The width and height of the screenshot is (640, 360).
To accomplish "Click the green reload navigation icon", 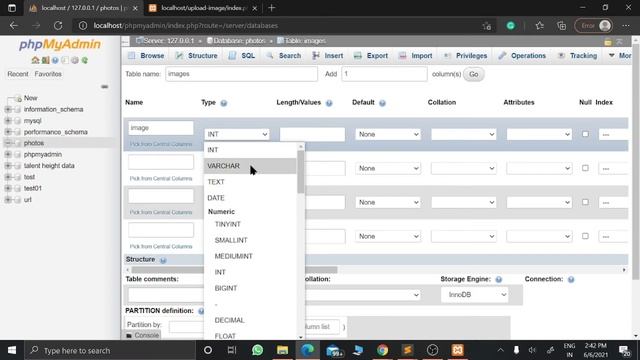I will [84, 60].
